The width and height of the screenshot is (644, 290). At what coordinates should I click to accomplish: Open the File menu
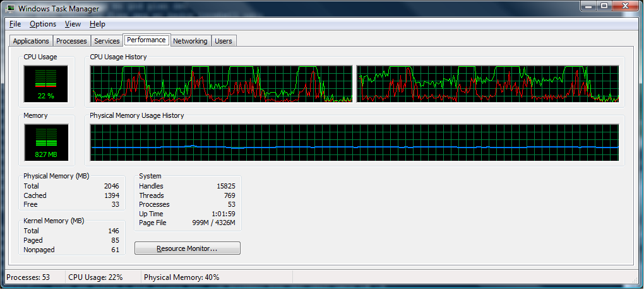(x=15, y=24)
